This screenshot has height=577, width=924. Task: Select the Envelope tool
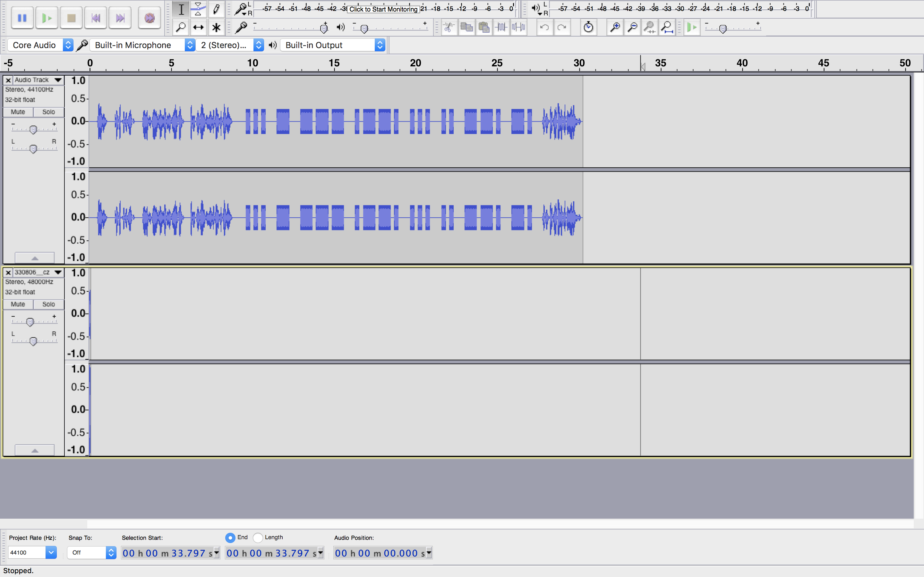coord(198,9)
